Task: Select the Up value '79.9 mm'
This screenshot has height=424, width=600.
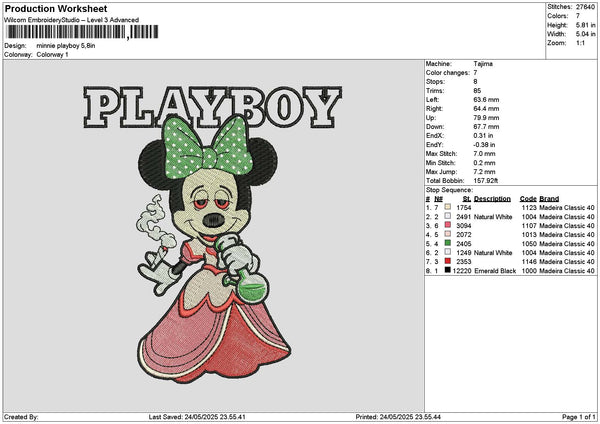Action: pos(486,118)
